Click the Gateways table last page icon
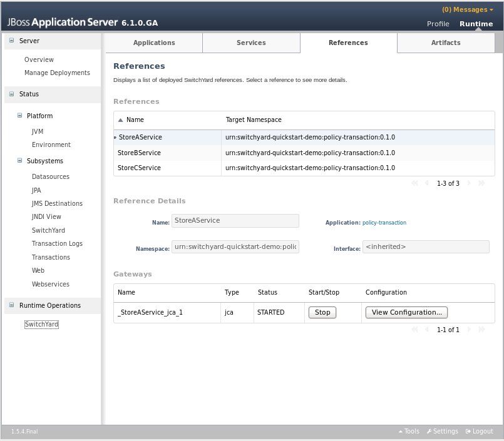504x441 pixels. pyautogui.click(x=481, y=329)
